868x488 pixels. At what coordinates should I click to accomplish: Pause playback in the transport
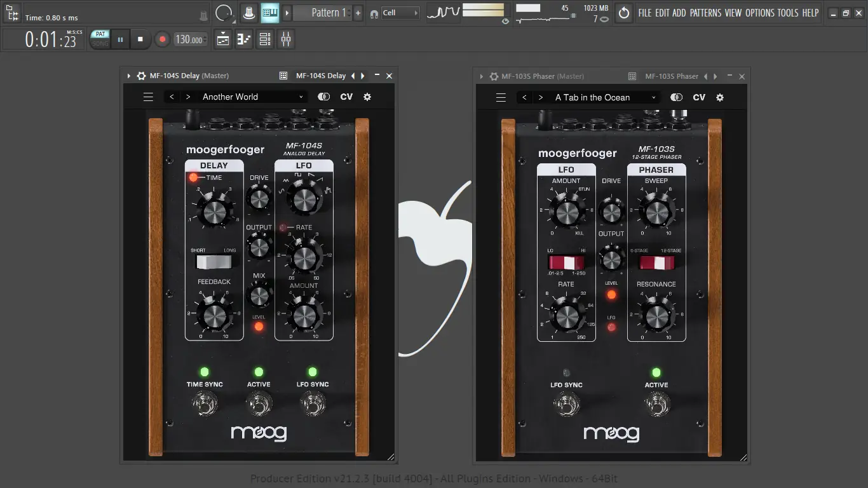click(x=121, y=39)
